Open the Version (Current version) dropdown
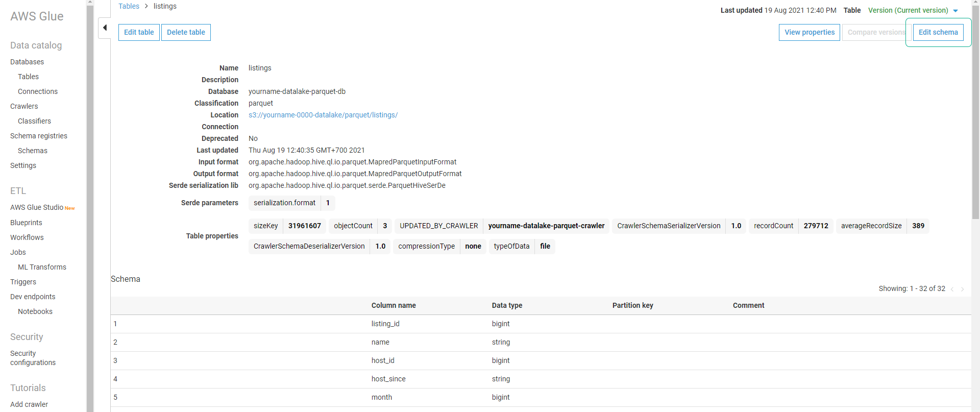The width and height of the screenshot is (980, 412). [913, 10]
